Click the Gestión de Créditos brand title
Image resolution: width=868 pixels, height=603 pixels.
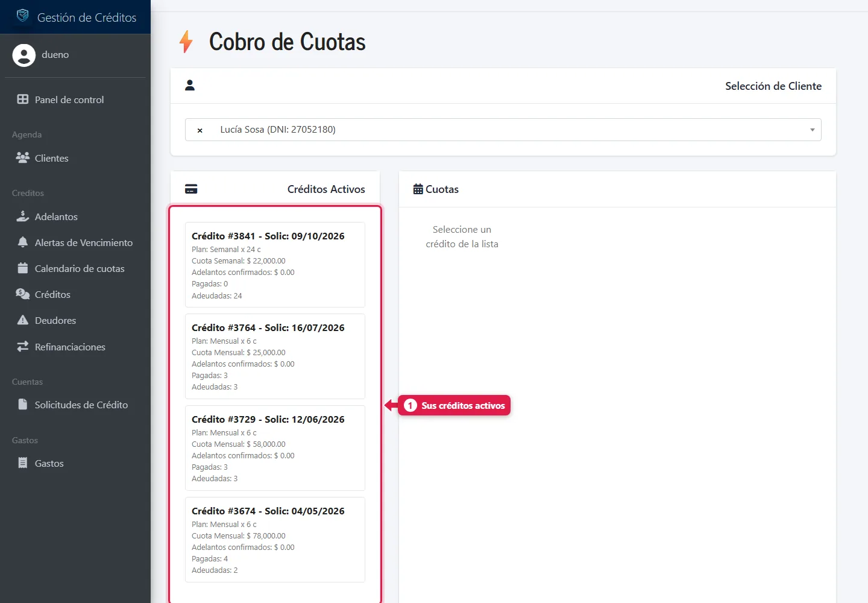[x=87, y=17]
